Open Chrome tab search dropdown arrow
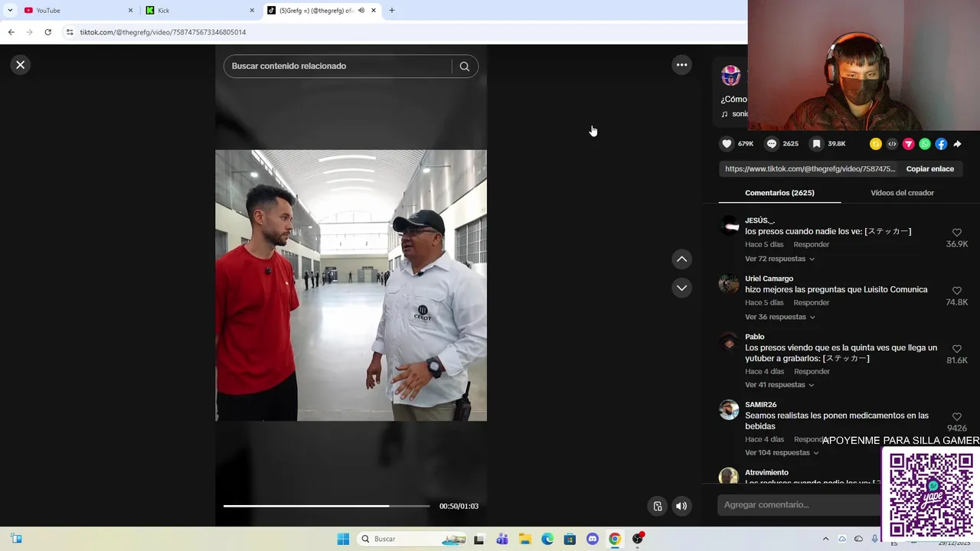Screen dimensions: 980x551 point(10,10)
